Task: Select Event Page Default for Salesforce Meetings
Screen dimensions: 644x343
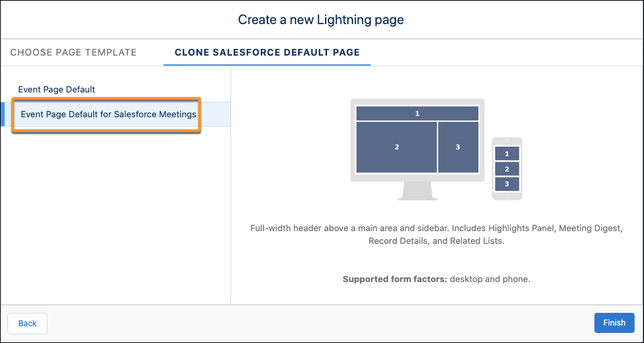Action: [109, 114]
